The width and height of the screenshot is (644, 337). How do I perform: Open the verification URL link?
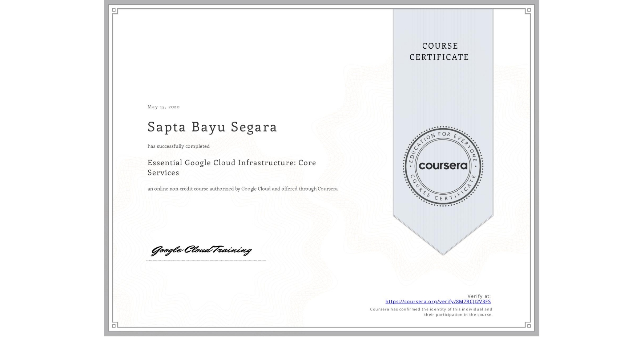tap(438, 301)
